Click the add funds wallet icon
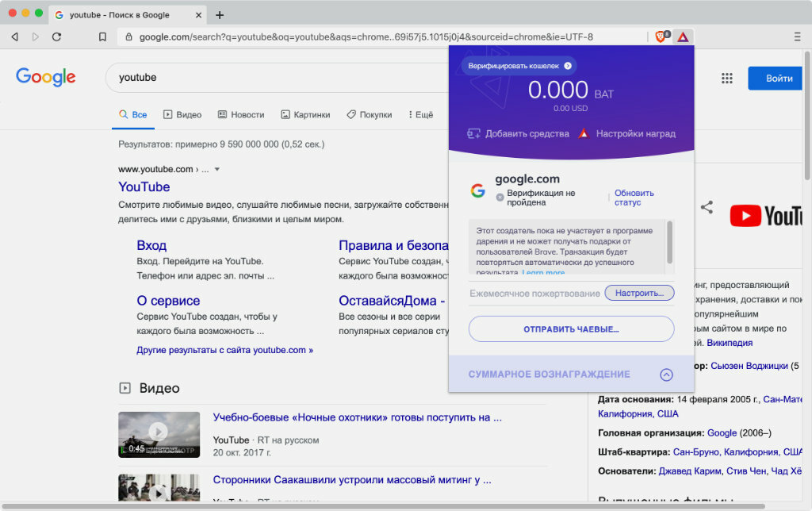 [473, 134]
